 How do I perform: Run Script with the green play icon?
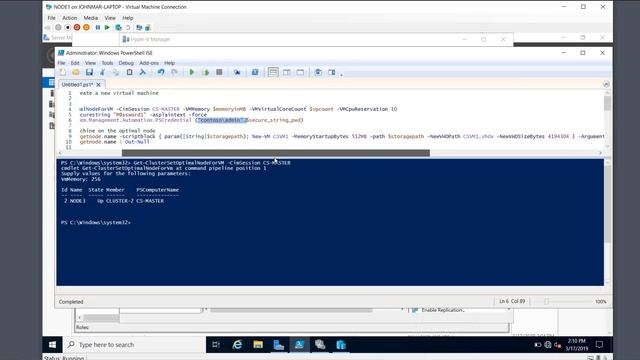pos(192,72)
